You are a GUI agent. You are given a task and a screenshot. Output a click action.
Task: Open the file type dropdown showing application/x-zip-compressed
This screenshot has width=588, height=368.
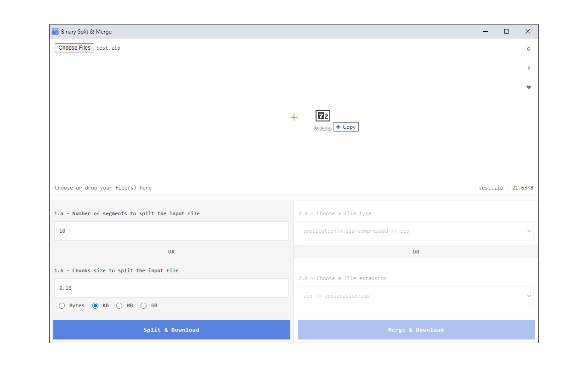pos(416,231)
